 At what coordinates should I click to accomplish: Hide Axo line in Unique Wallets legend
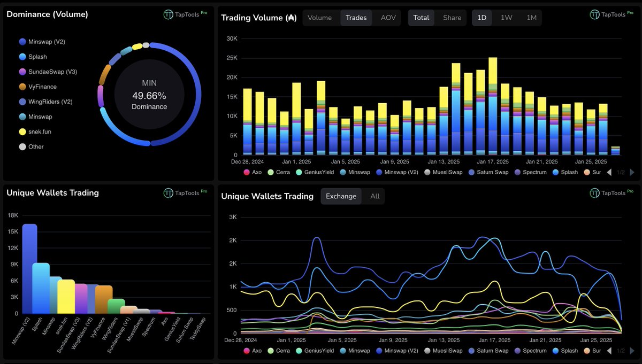click(x=253, y=351)
